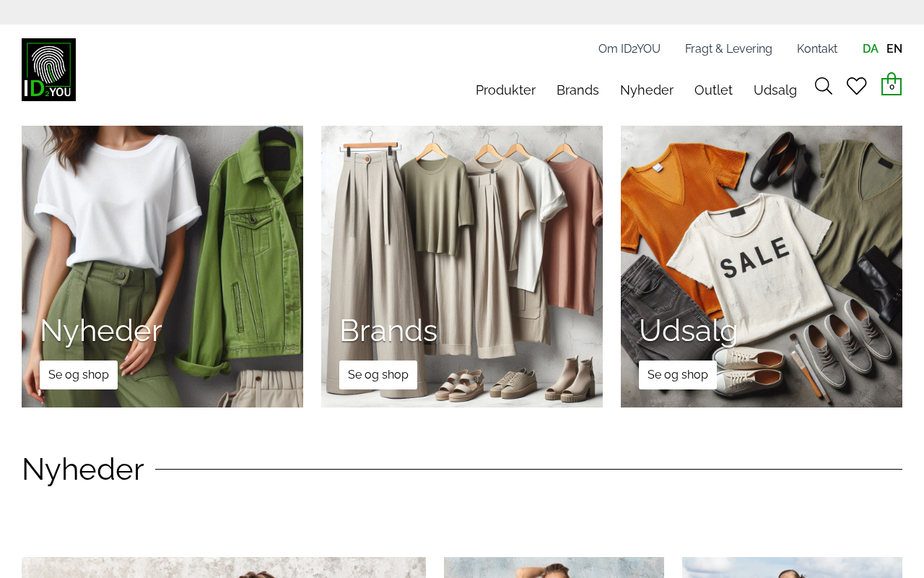Image resolution: width=924 pixels, height=578 pixels.
Task: Open the Produkter menu
Action: [x=505, y=90]
